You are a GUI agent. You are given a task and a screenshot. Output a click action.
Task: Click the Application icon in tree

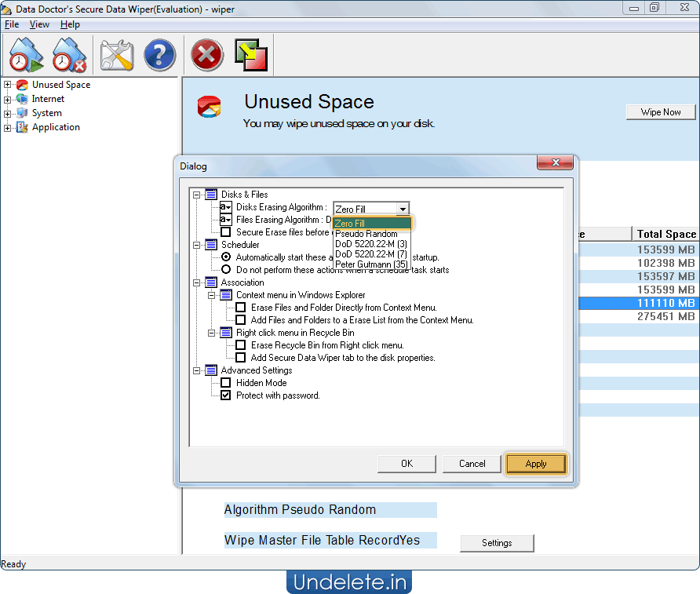tap(22, 127)
